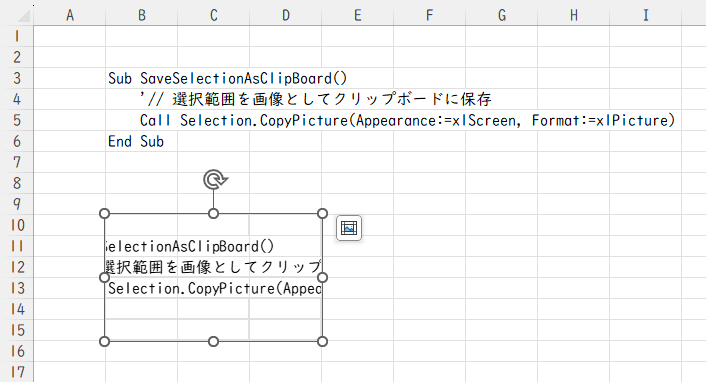Select row 8 header
Image resolution: width=706 pixels, height=382 pixels.
[17, 183]
